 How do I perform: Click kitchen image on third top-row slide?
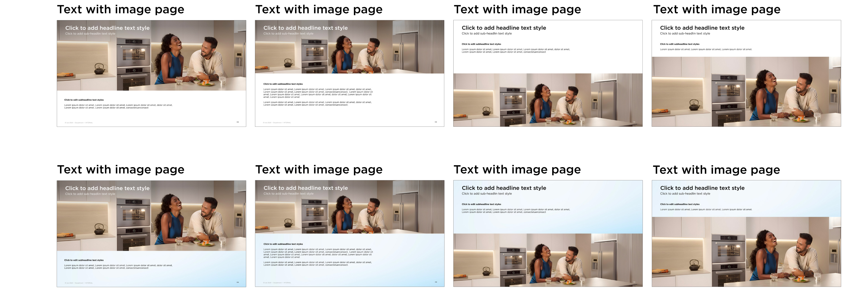click(x=548, y=100)
